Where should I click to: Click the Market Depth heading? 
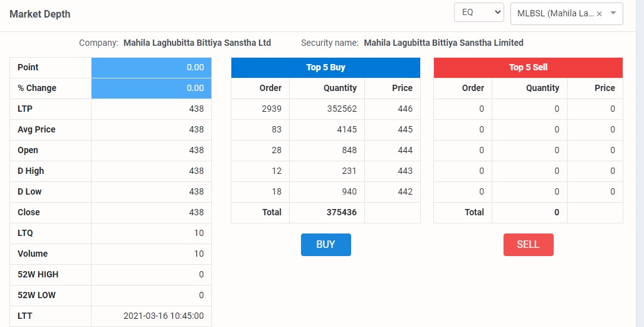pos(40,14)
